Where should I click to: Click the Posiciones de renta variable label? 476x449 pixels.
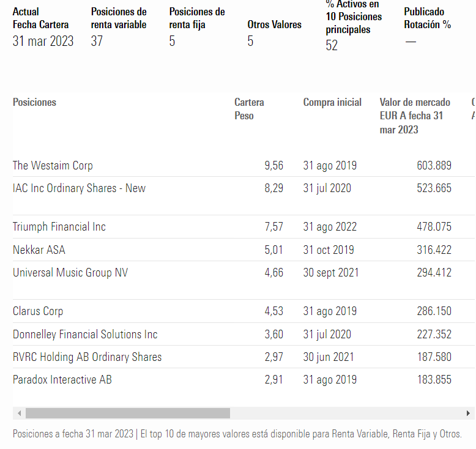coord(119,18)
